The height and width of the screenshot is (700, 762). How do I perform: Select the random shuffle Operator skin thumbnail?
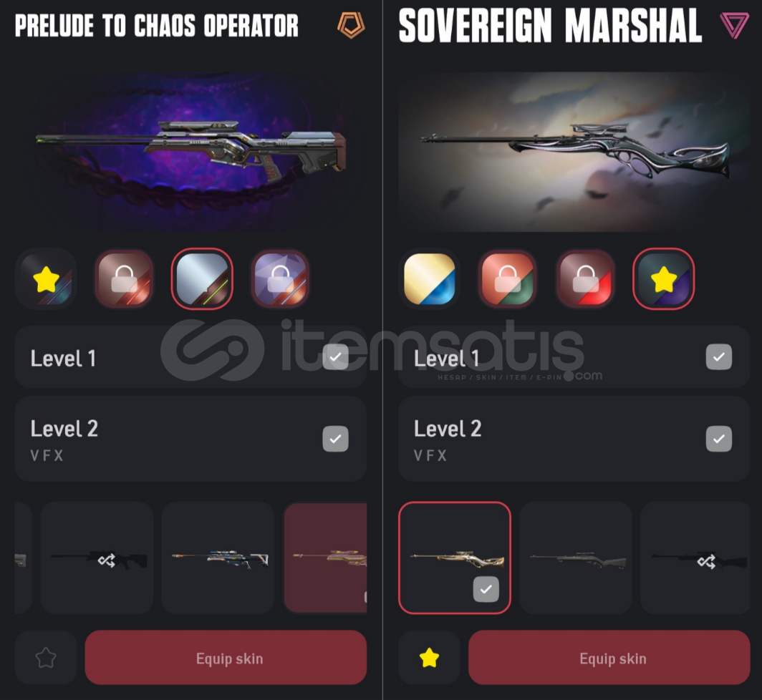click(97, 558)
